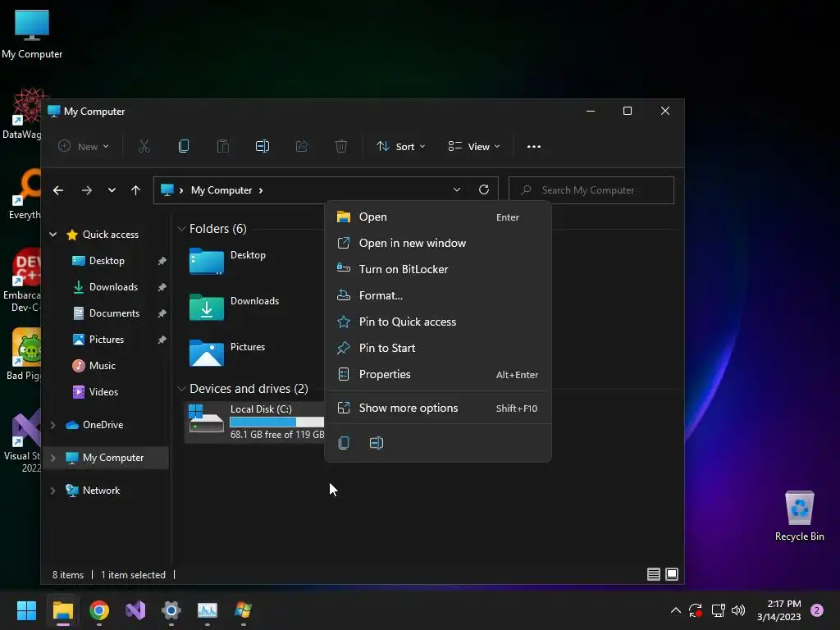Click the Copy icon in the toolbar

pyautogui.click(x=183, y=146)
